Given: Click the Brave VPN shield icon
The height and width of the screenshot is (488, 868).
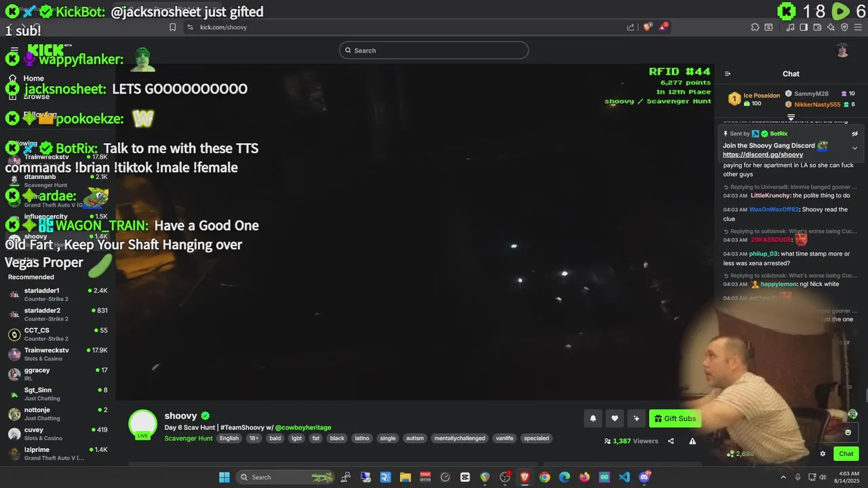Looking at the screenshot, I should pyautogui.click(x=844, y=27).
